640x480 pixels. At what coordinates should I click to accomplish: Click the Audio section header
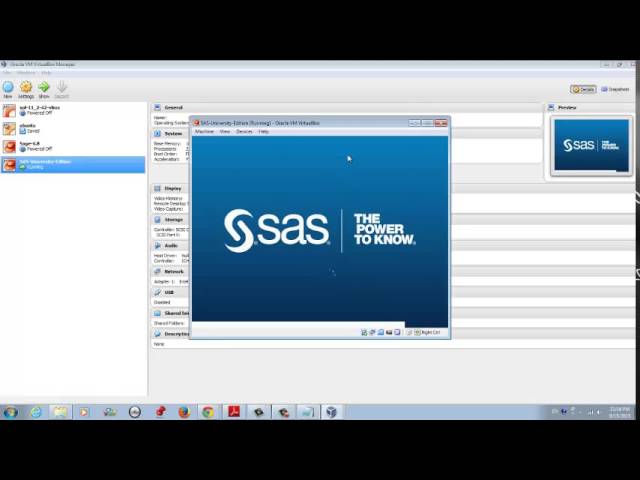click(x=171, y=246)
